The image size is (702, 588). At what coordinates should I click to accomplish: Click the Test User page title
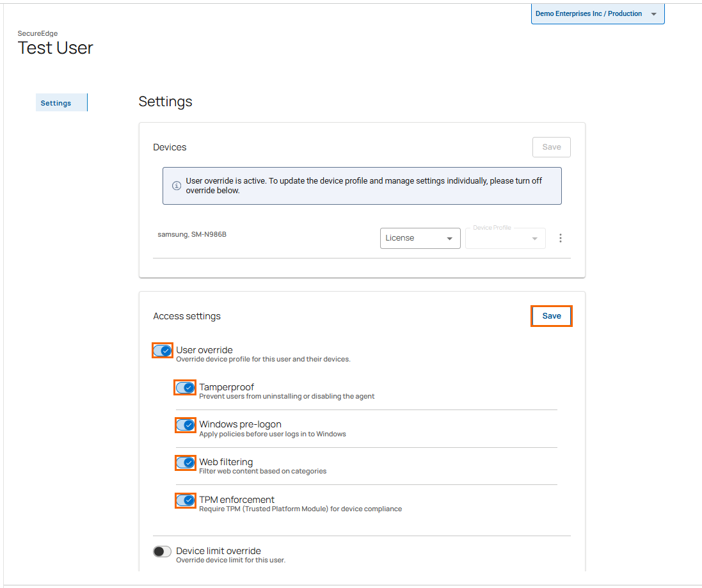coord(56,48)
